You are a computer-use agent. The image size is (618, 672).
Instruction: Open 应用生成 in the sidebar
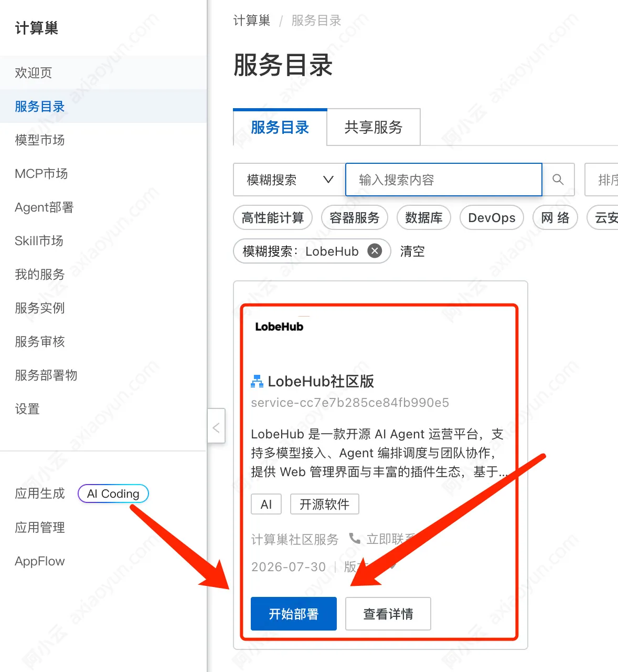click(x=40, y=493)
